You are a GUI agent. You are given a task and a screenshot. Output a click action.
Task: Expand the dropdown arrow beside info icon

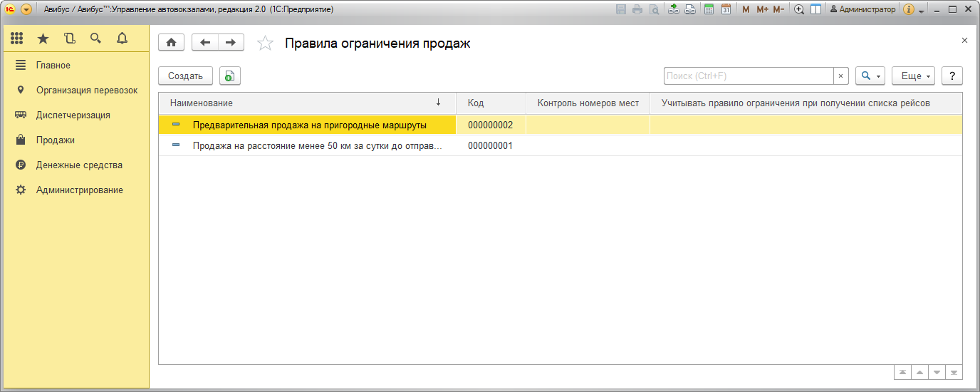[x=922, y=11]
